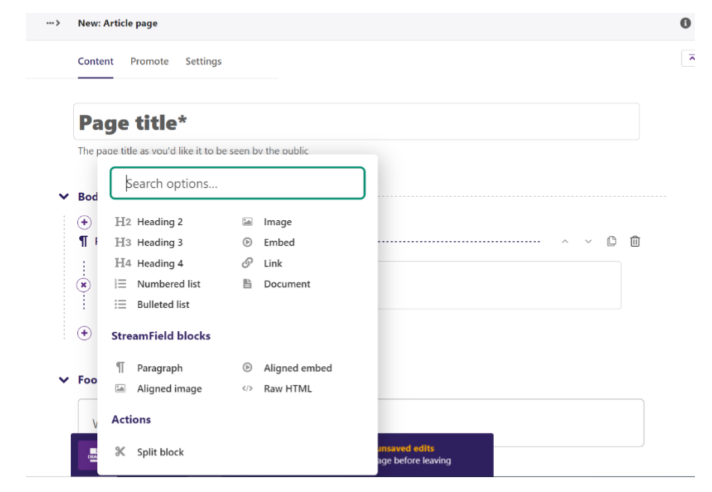Image resolution: width=712 pixels, height=492 pixels.
Task: Select Heading 2 from the options
Action: click(148, 222)
